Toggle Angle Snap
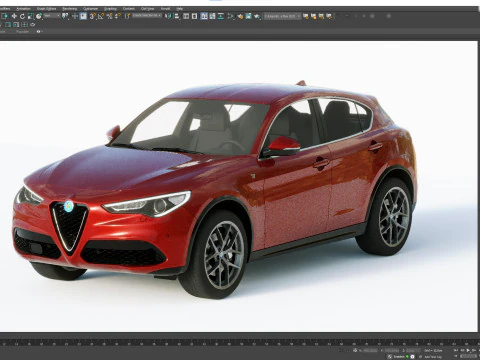The image size is (480, 360). click(101, 16)
